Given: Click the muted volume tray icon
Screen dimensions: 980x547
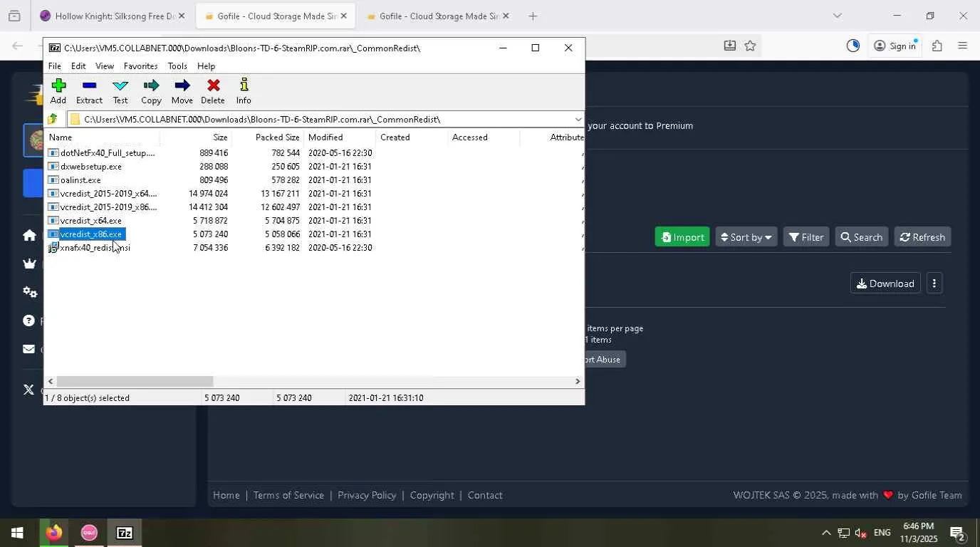Looking at the screenshot, I should tap(861, 533).
